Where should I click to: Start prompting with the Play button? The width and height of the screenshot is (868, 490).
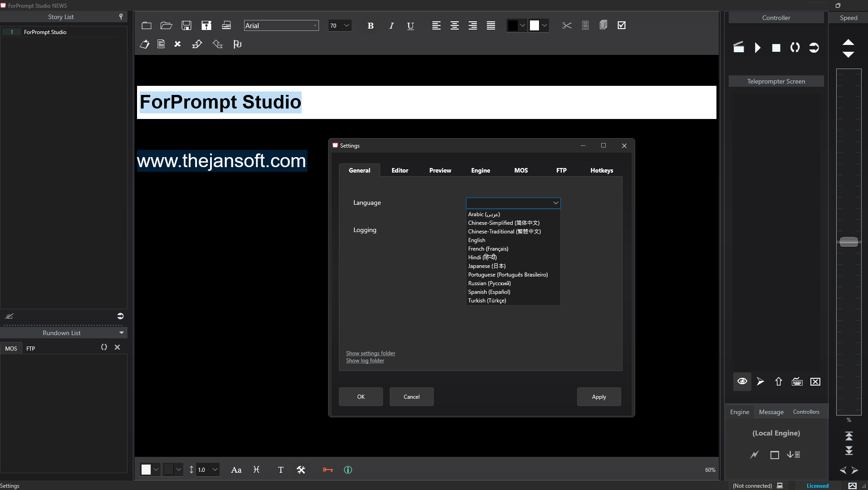click(757, 47)
